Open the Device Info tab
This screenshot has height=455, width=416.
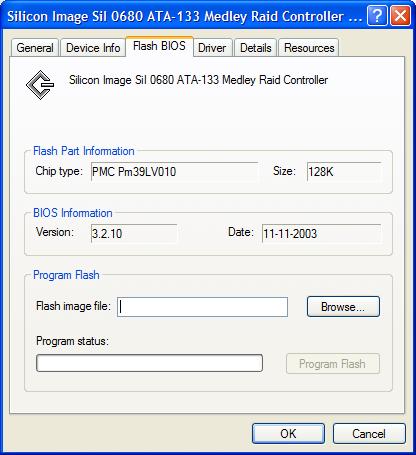93,48
